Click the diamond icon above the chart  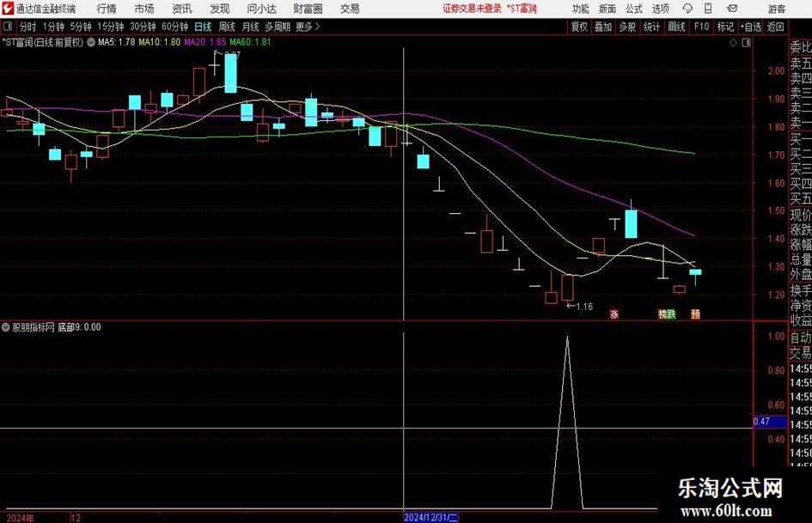click(x=733, y=43)
